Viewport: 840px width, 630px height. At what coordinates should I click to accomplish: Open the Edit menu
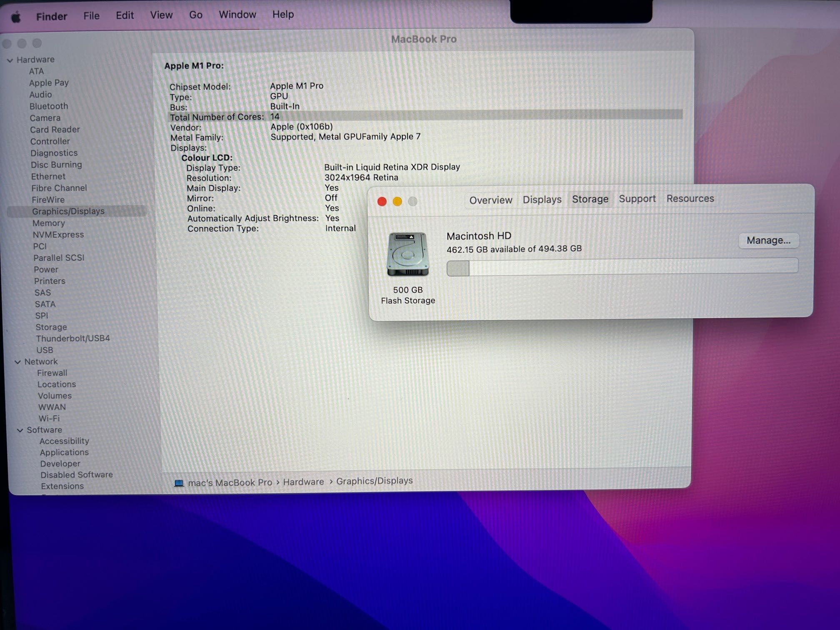pos(125,15)
